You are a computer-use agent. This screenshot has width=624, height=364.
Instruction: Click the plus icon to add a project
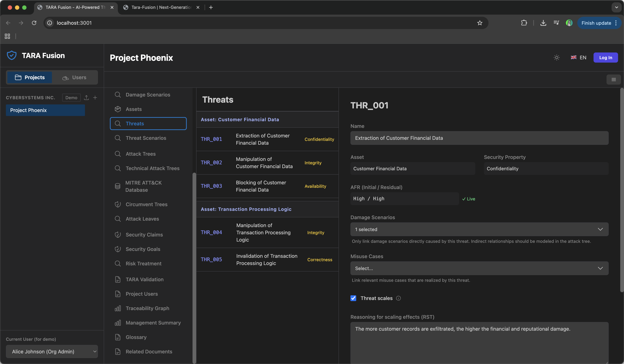coord(95,98)
